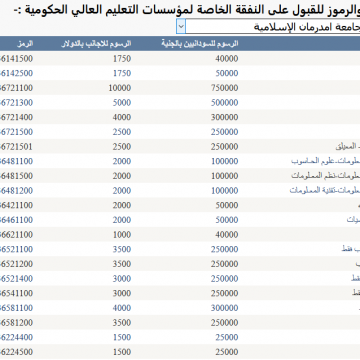The image size is (360, 360).
Task: Click the الرمز column header
Action: coord(25,44)
